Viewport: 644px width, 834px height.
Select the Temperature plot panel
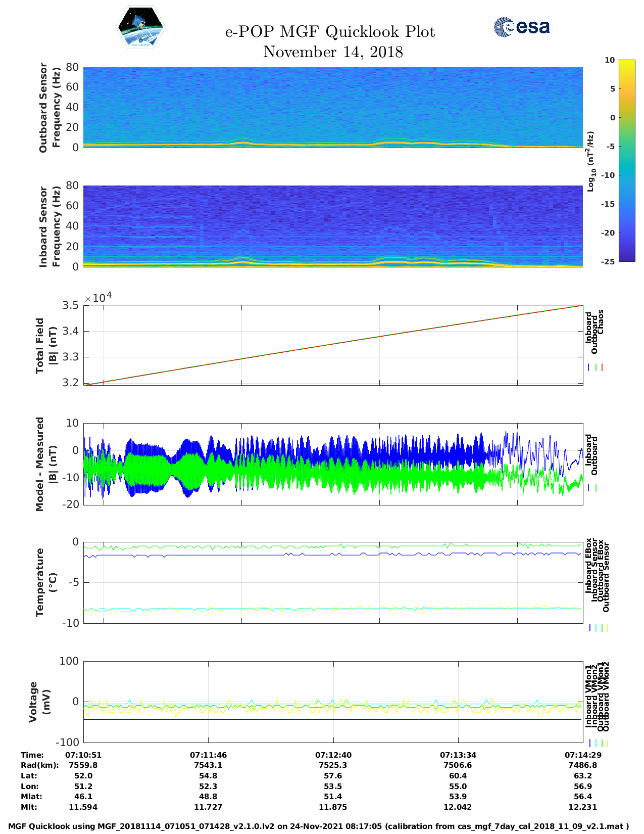(333, 582)
